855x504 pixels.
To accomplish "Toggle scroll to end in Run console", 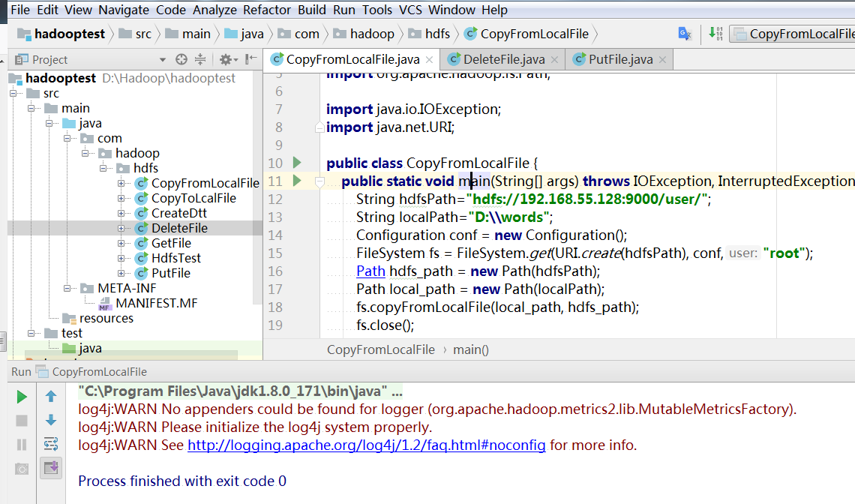I will coord(51,468).
